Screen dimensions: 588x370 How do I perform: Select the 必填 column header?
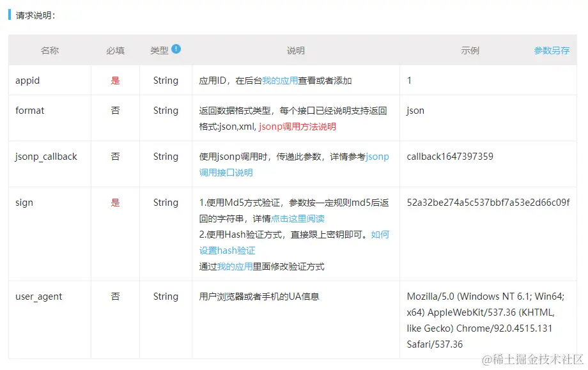(x=115, y=50)
